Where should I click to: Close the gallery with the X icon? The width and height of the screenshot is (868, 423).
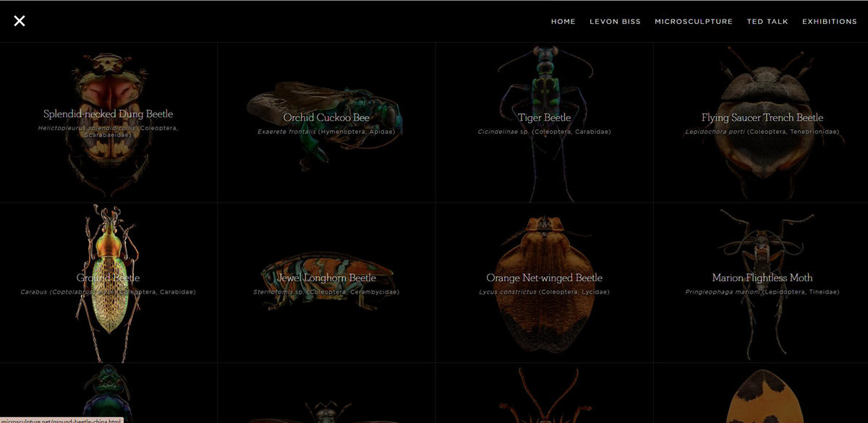tap(20, 21)
